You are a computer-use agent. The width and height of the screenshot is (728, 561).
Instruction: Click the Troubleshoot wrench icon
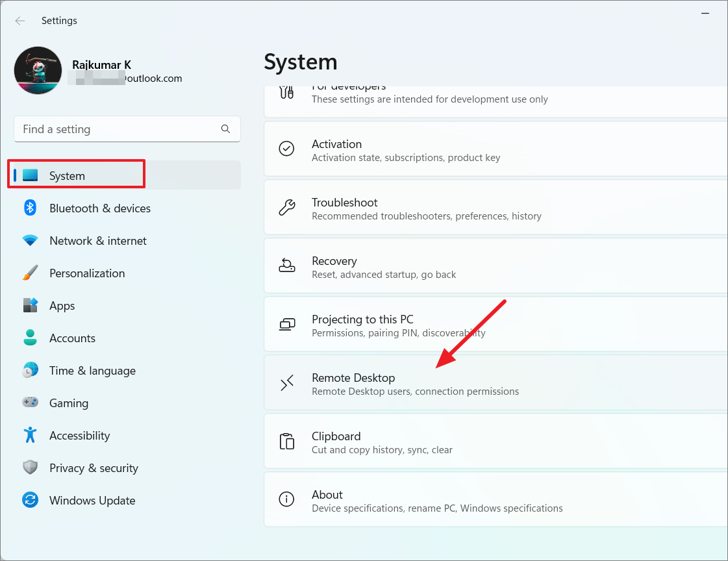click(286, 207)
